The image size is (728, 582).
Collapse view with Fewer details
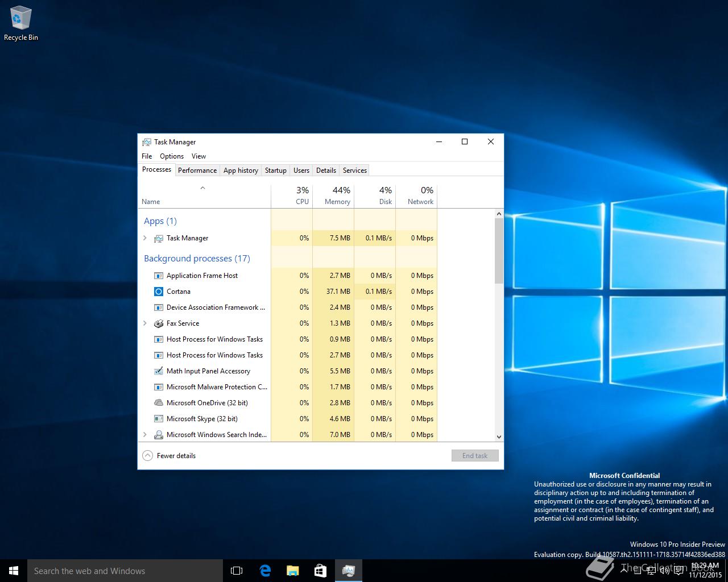coord(169,456)
